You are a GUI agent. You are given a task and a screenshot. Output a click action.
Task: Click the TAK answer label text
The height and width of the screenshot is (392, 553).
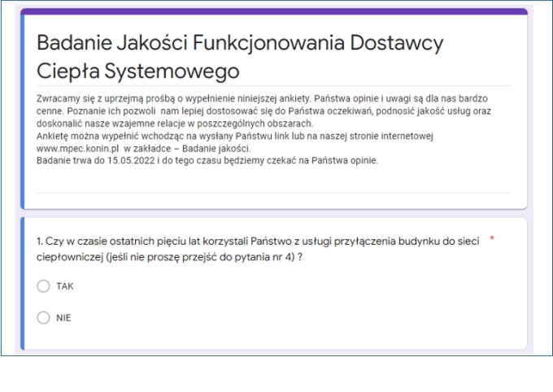click(65, 286)
